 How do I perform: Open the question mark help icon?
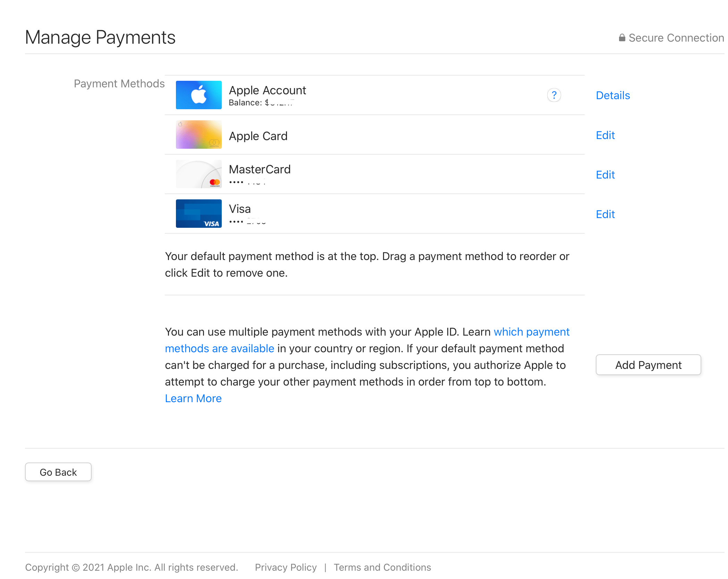pyautogui.click(x=554, y=95)
